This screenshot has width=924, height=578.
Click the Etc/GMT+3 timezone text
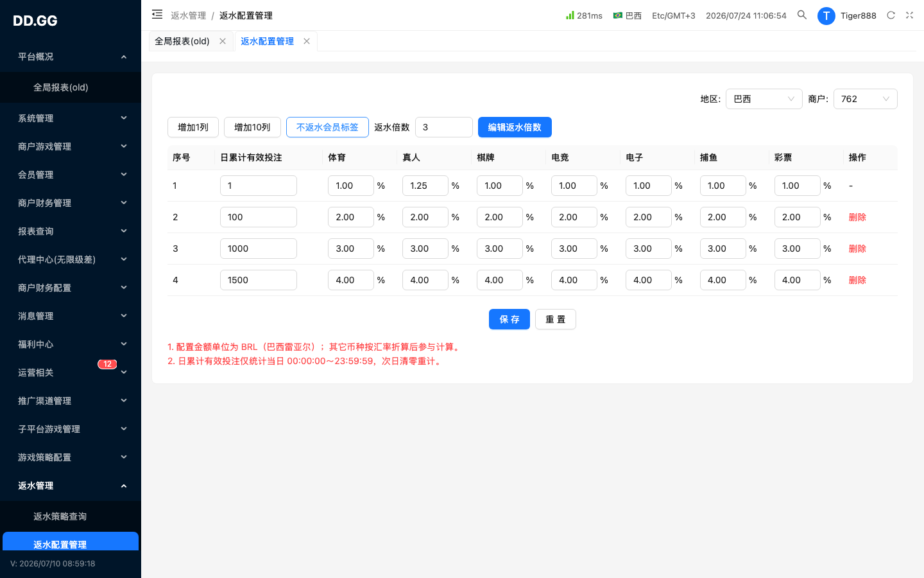(x=674, y=15)
